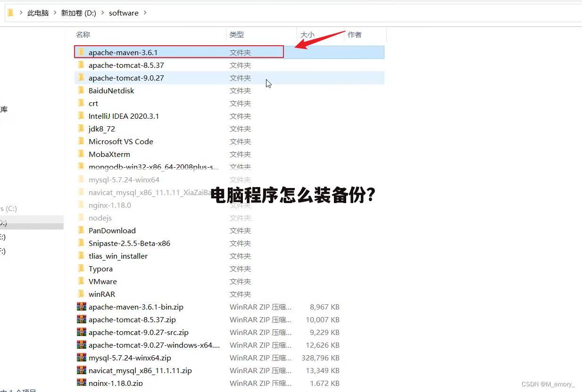Image resolution: width=582 pixels, height=392 pixels.
Task: Click the type cell of apache-maven-3.6.1-bin.zip
Action: point(260,307)
